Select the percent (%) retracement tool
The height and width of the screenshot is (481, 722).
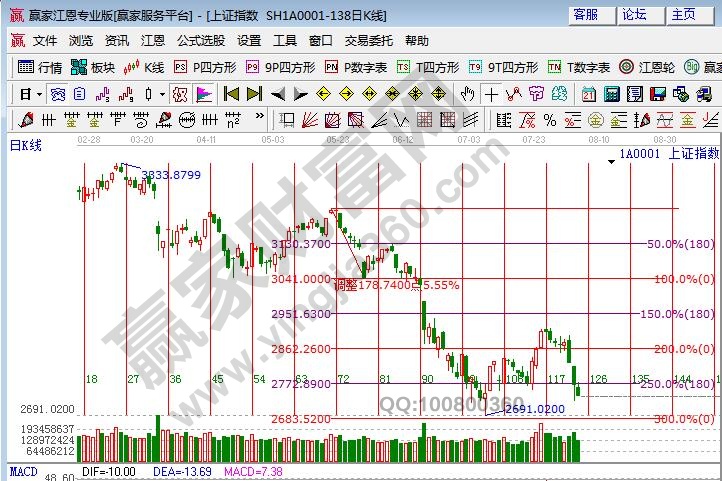pos(549,120)
